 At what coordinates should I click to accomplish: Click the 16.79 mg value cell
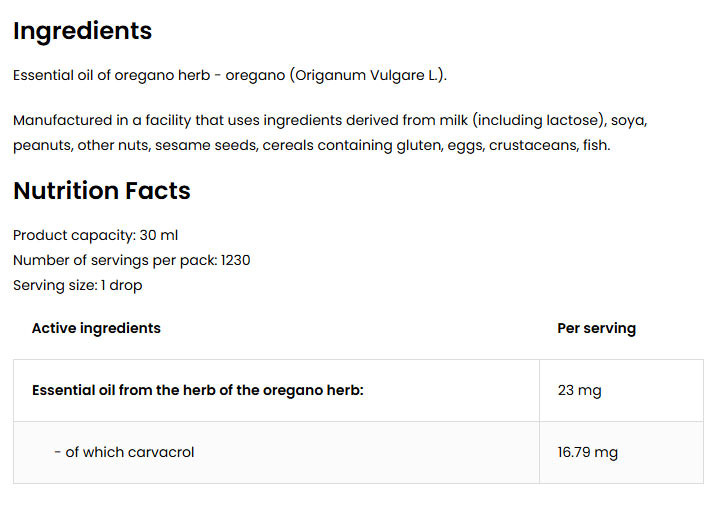587,452
